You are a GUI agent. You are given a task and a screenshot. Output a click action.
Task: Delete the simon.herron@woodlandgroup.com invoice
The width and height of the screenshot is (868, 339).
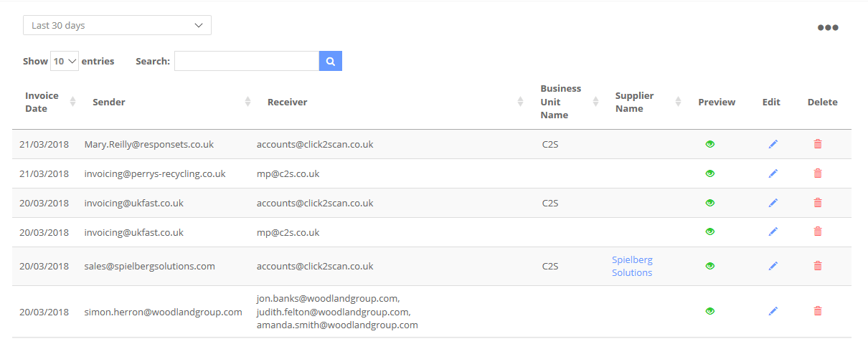[818, 310]
